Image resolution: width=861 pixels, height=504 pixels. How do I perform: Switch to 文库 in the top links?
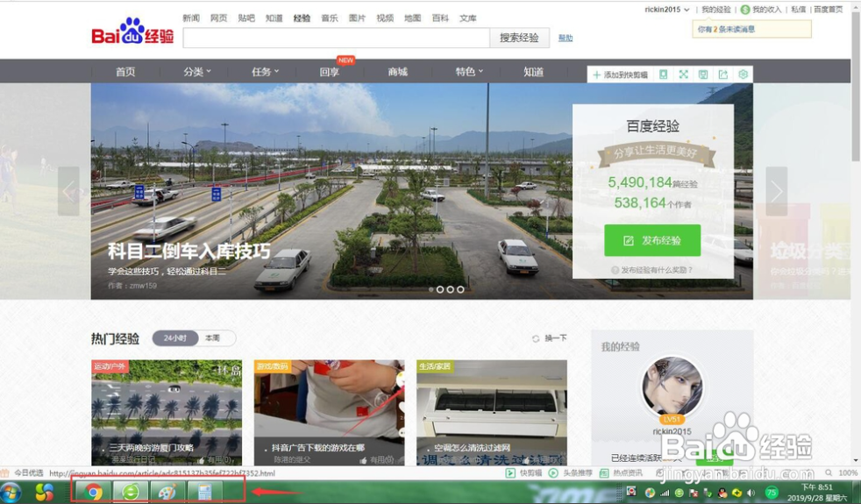[x=468, y=18]
